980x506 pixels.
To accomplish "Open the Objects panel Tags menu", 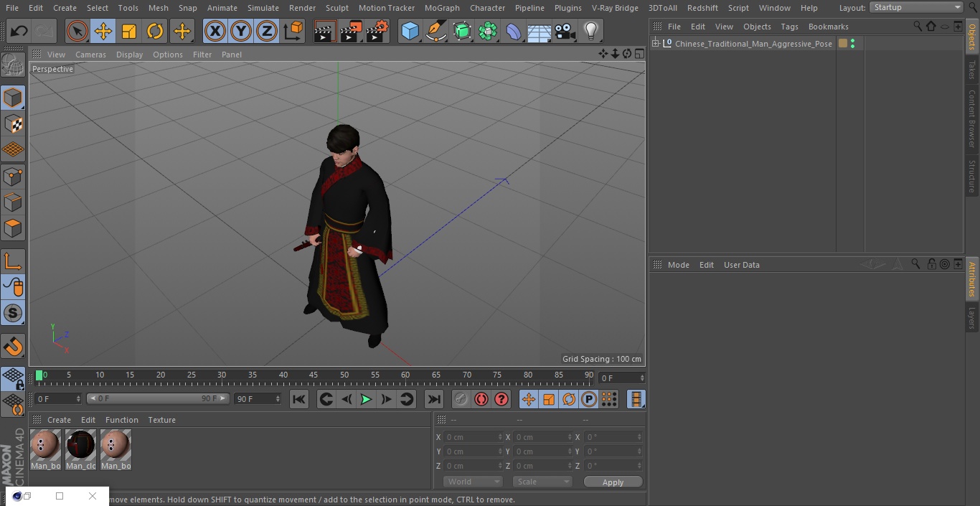I will [x=789, y=27].
